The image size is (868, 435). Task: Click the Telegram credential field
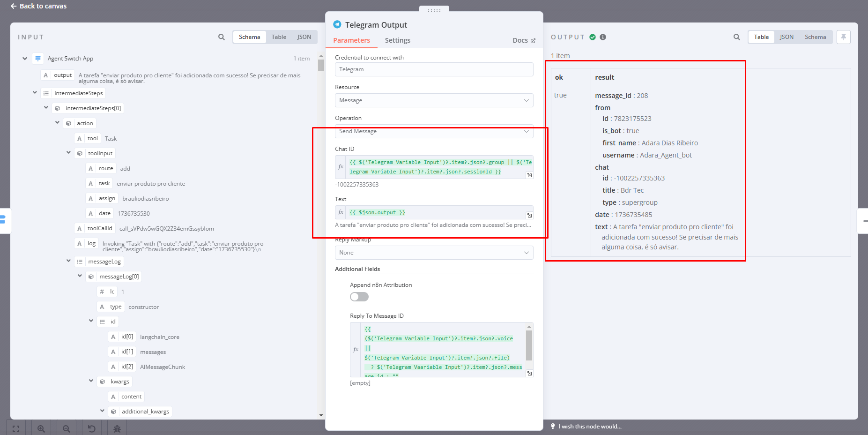pyautogui.click(x=434, y=69)
